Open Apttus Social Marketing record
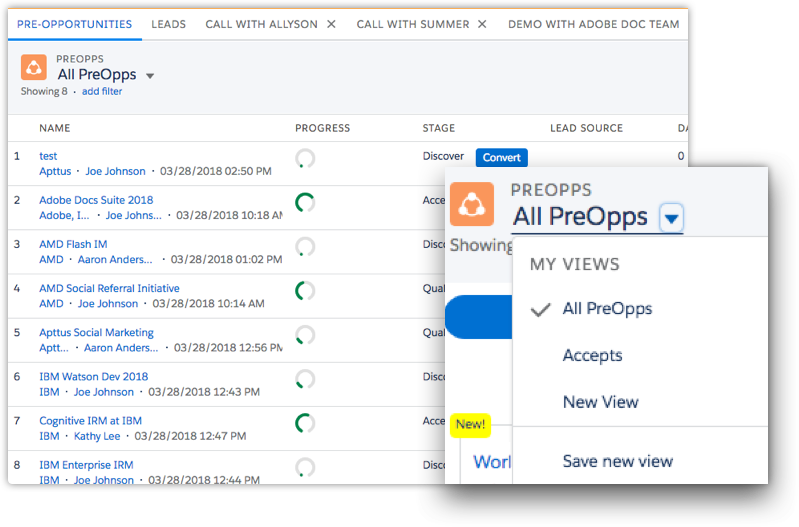 pos(96,332)
